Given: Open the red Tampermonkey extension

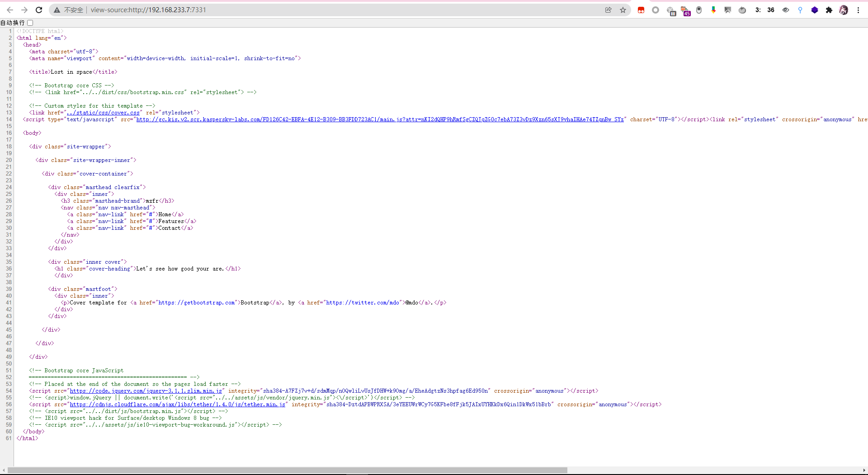Looking at the screenshot, I should (x=641, y=10).
